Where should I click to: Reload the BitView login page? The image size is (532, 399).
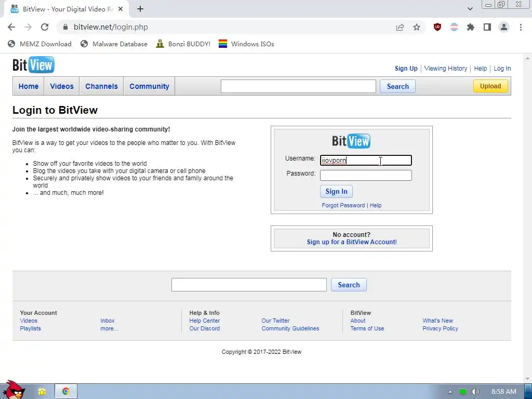click(x=45, y=27)
